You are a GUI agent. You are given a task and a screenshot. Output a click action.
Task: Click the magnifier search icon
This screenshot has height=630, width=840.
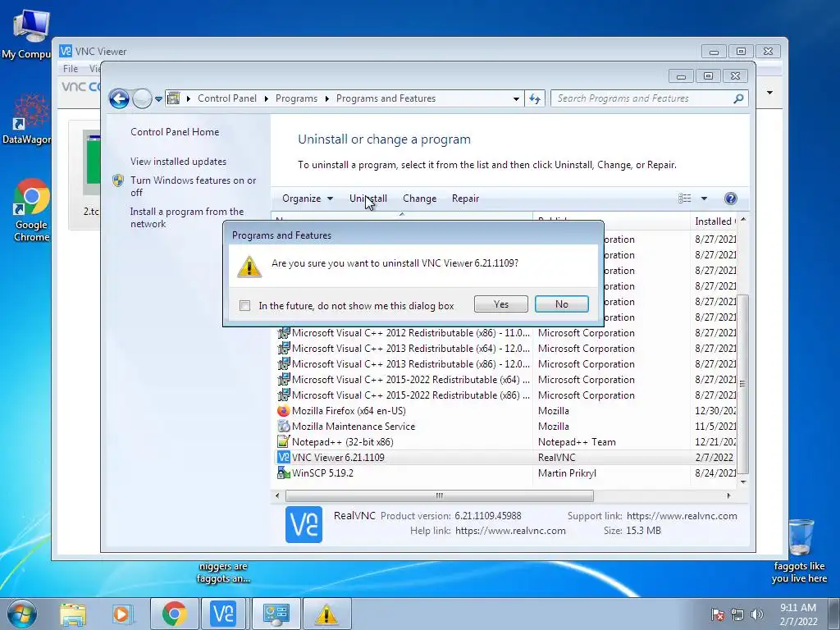[738, 98]
